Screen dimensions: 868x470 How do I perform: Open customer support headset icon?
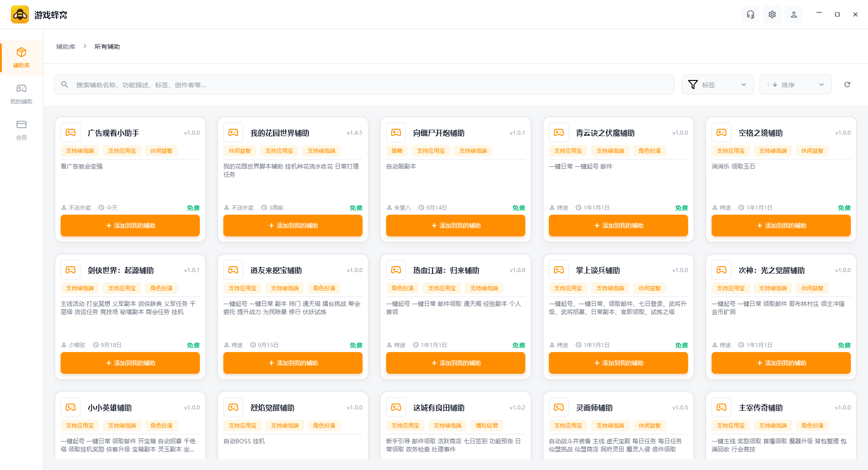coord(750,14)
